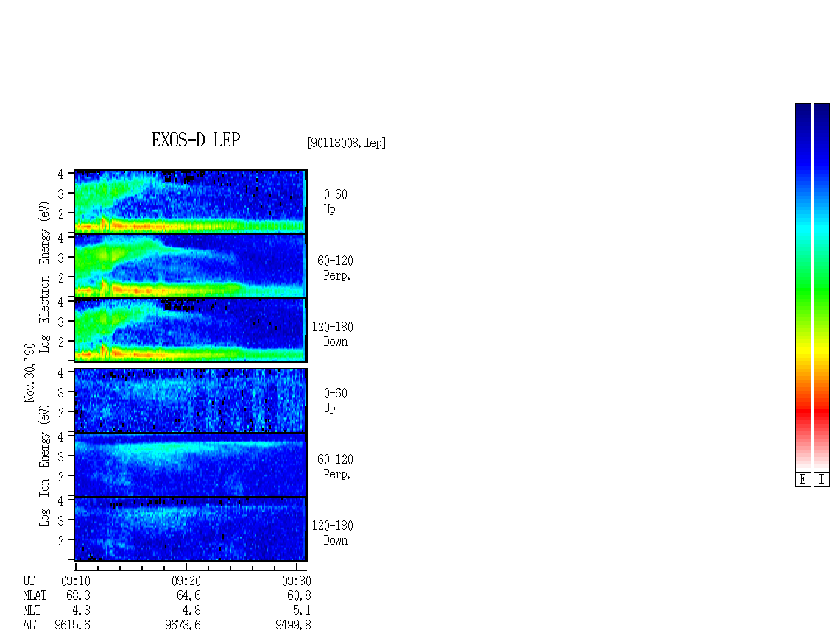
Task: Click the ALT row label
Action: [32, 625]
